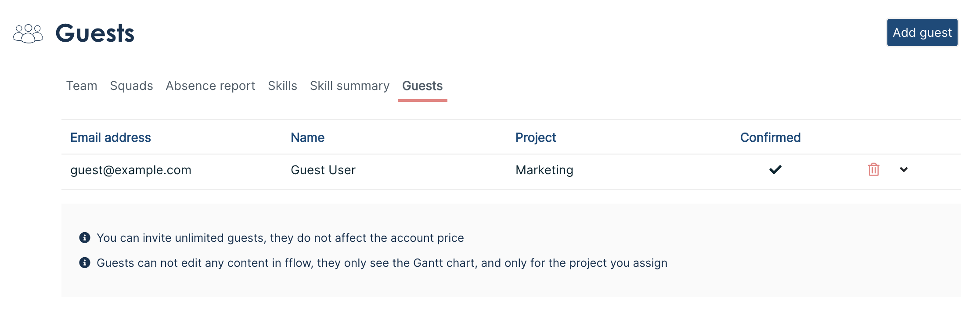Sort by Email address column header
The image size is (980, 316).
[x=111, y=137]
